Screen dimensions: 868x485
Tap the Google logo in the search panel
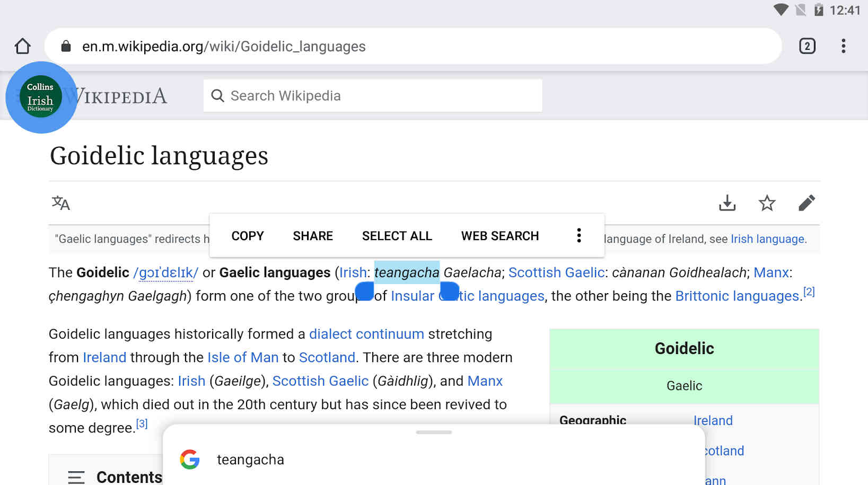click(190, 460)
